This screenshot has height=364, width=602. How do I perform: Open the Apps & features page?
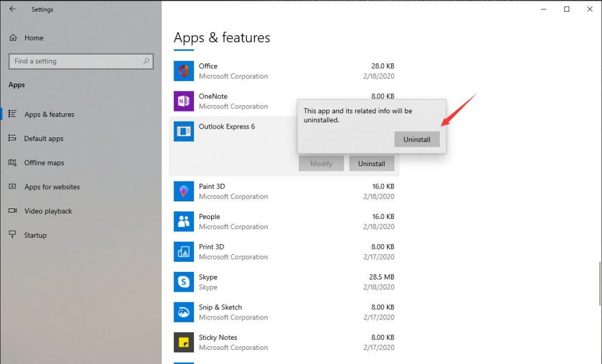(49, 114)
